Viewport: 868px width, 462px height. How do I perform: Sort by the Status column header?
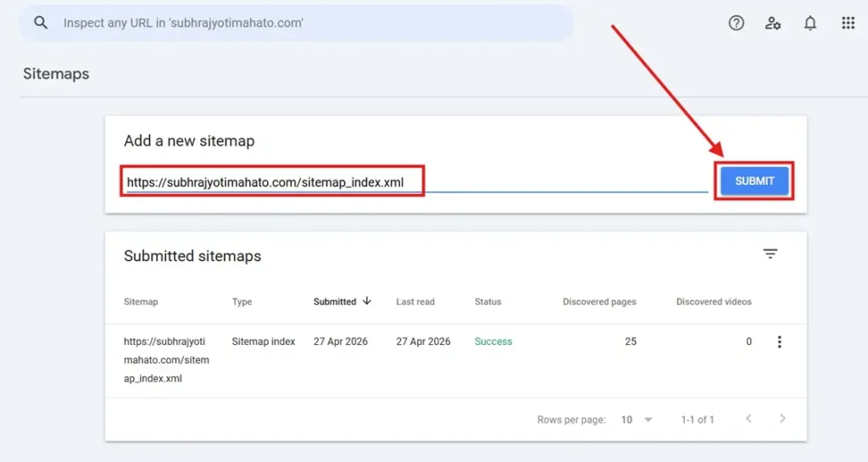tap(487, 302)
